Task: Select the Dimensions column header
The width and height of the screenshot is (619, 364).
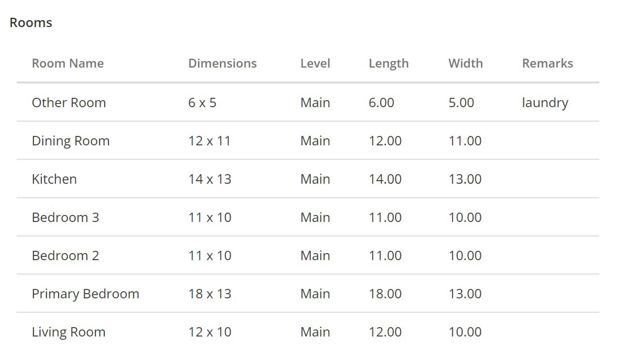Action: [222, 63]
